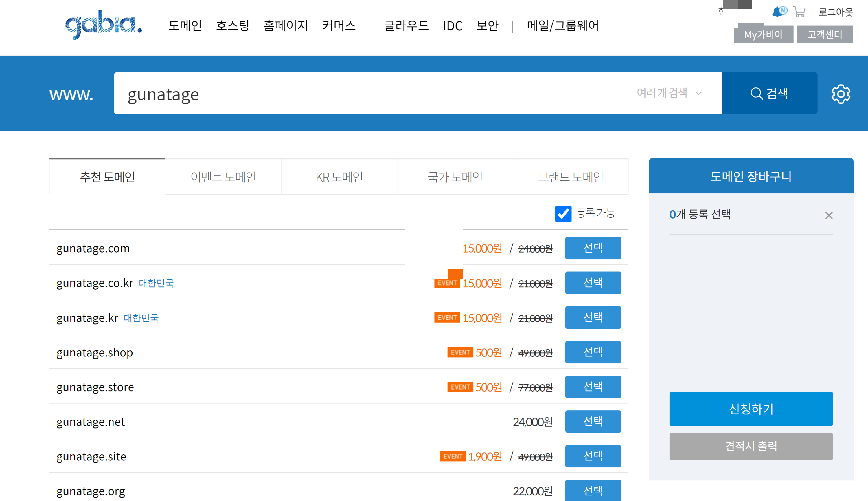The image size is (868, 501).
Task: Click the 견적서 출력 button
Action: [751, 446]
